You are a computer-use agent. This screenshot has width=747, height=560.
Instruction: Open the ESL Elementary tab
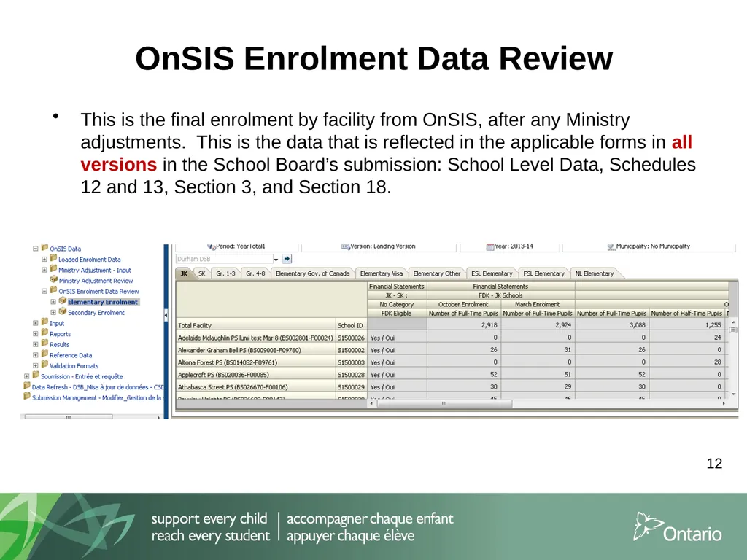point(492,273)
